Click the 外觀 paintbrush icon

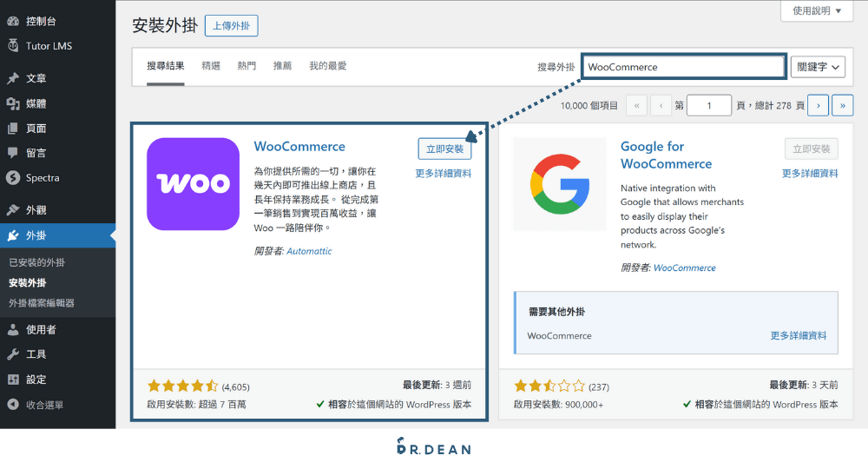click(13, 210)
